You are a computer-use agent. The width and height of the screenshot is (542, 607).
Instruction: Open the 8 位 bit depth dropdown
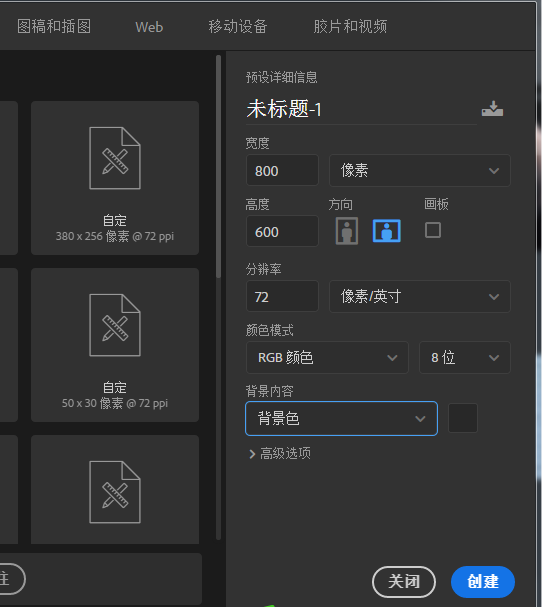(465, 357)
